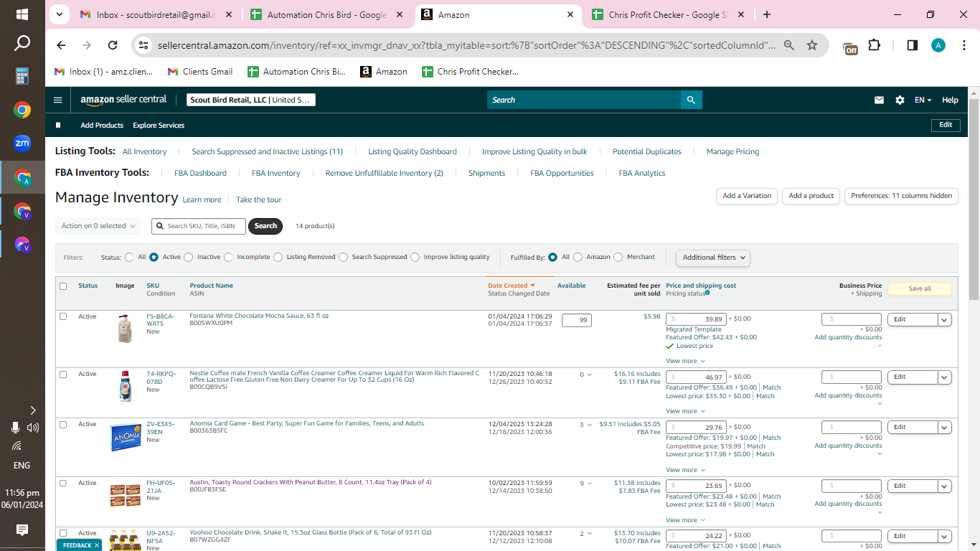Click the bookmark flag icon beside Add Products
980x551 pixels.
coord(58,126)
